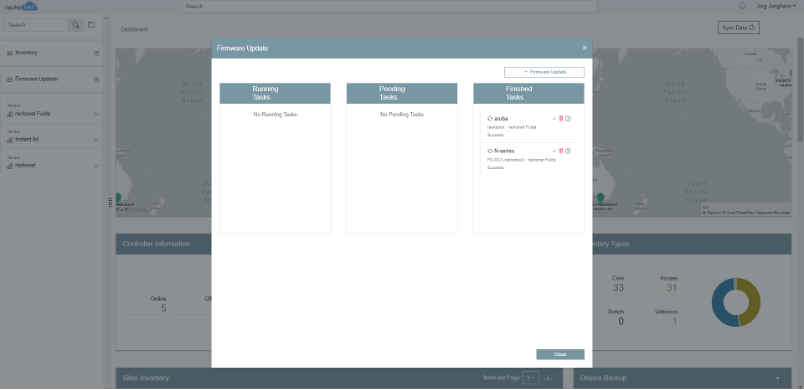Click the N-series task name
Image resolution: width=804 pixels, height=390 pixels.
(x=504, y=151)
